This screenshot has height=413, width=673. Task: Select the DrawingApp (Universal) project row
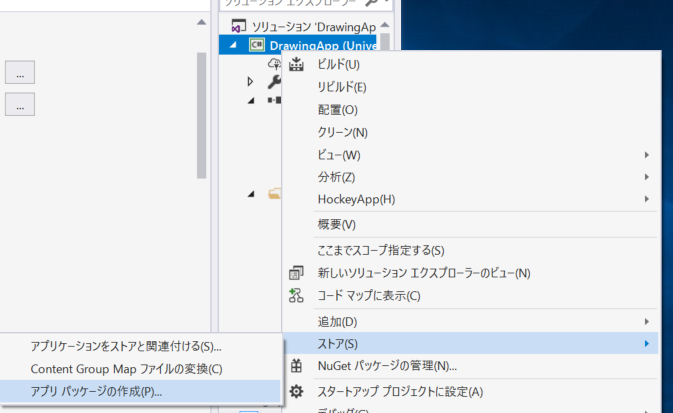(298, 45)
